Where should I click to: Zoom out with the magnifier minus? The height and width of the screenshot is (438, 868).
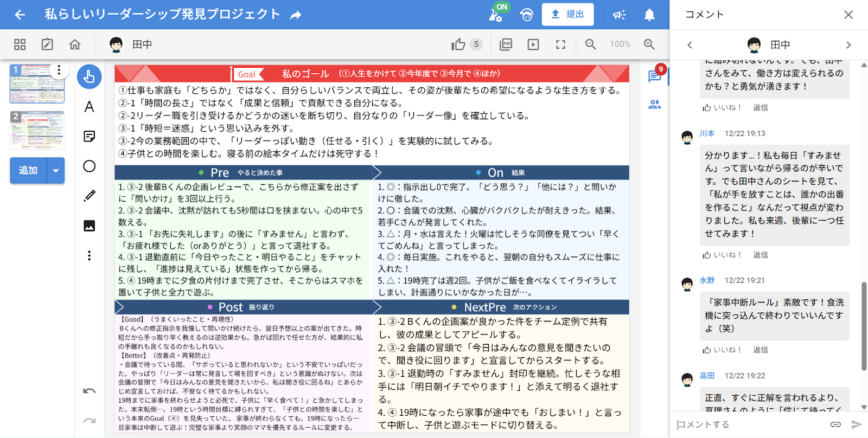591,44
